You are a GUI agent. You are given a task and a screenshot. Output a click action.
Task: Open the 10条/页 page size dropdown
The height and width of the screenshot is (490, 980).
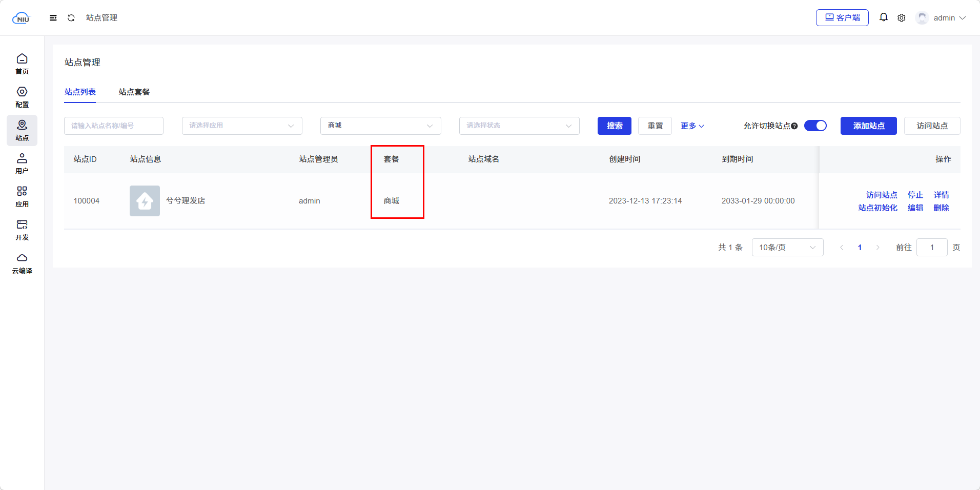click(x=787, y=248)
